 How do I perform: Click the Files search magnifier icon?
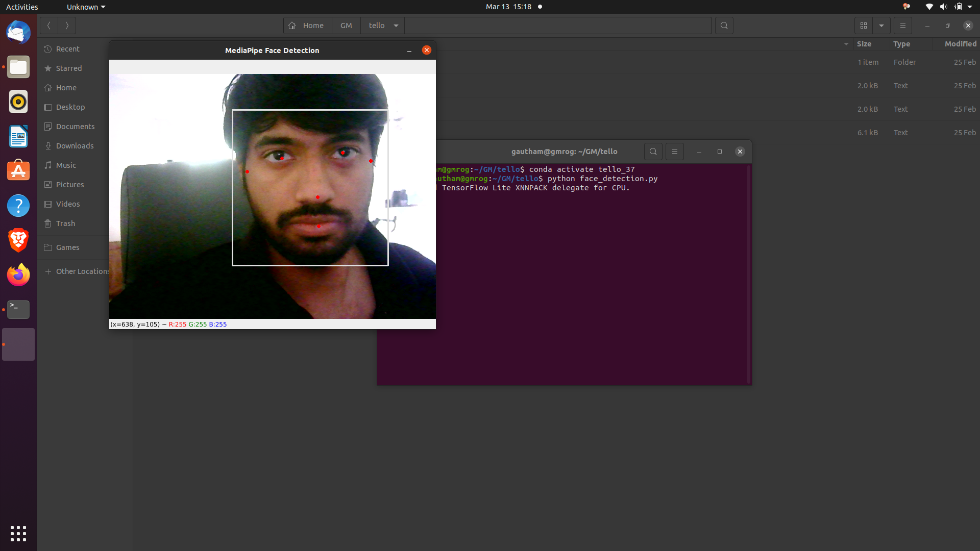[724, 26]
